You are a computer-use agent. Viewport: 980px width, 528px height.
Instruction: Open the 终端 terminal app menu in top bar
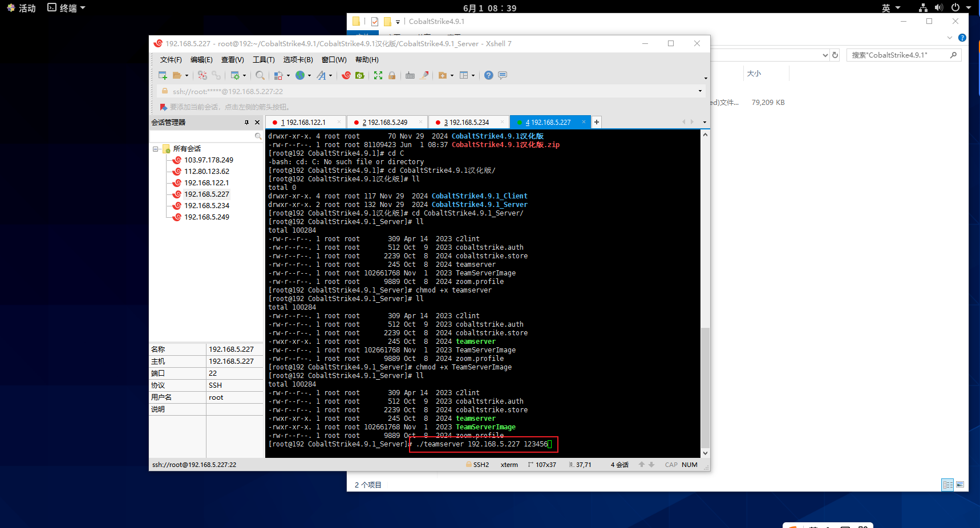coord(66,8)
